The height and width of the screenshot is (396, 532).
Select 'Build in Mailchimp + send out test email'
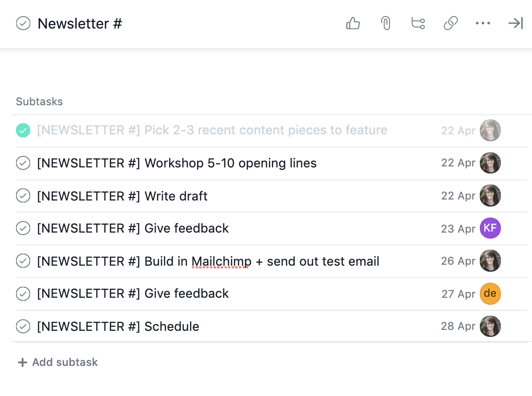click(261, 262)
